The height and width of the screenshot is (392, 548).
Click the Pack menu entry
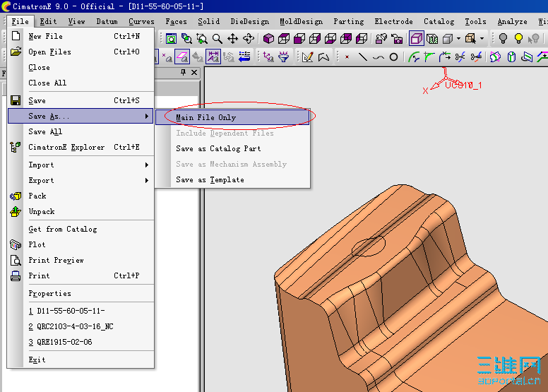point(81,196)
